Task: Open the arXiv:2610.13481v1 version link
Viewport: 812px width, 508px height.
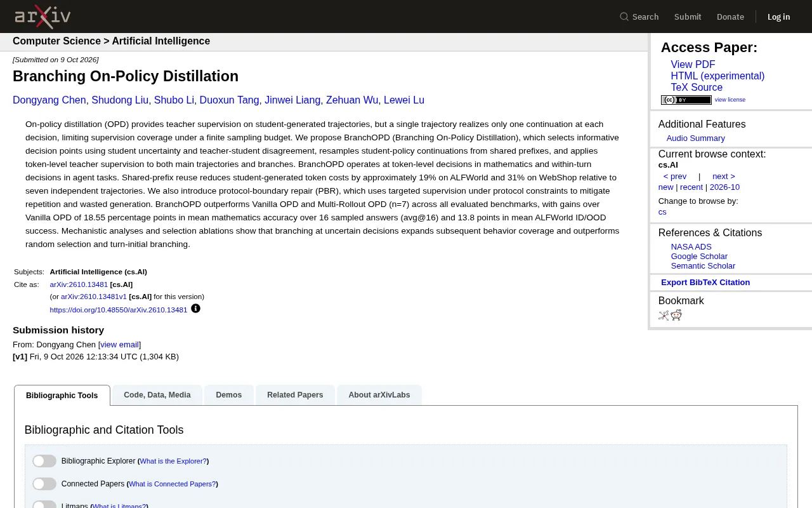Action: point(94,297)
